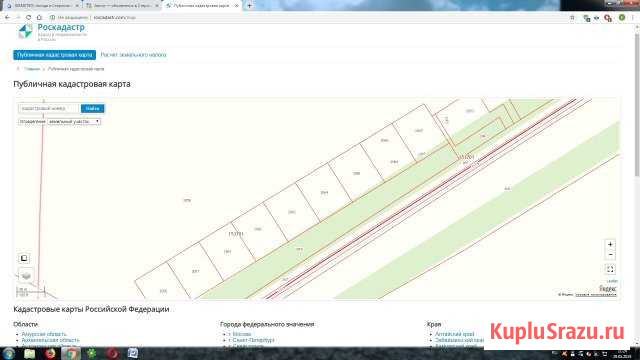Open Chrome menu with three dots
640x360 pixels.
(633, 18)
